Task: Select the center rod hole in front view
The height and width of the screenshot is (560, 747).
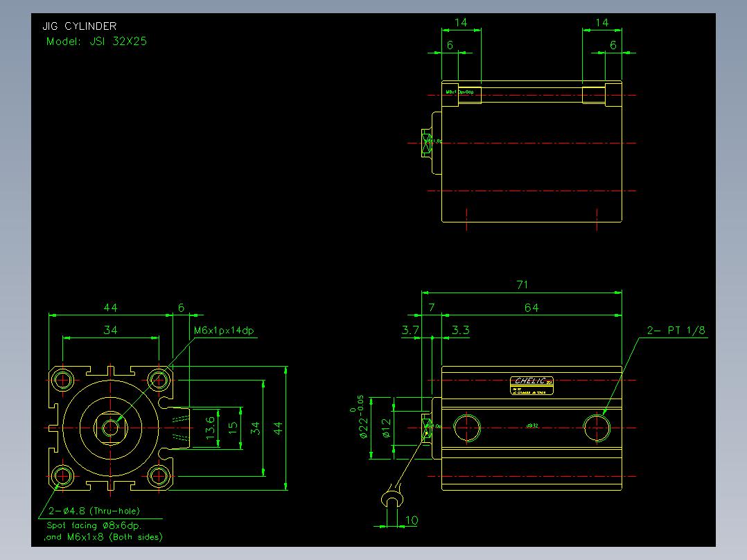Action: 111,428
